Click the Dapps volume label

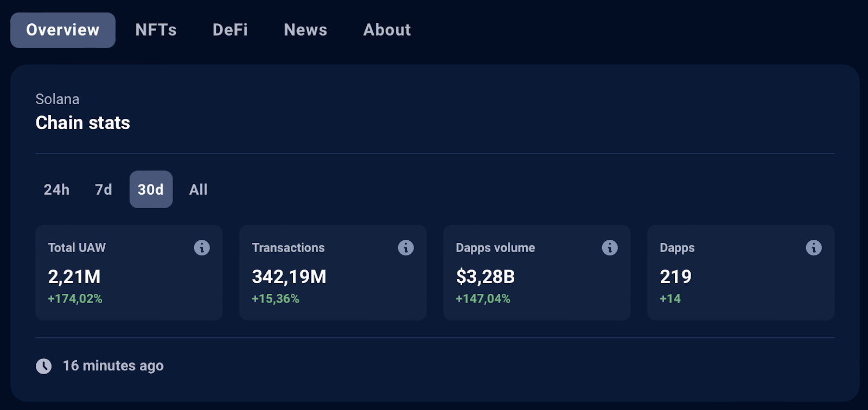coord(495,248)
